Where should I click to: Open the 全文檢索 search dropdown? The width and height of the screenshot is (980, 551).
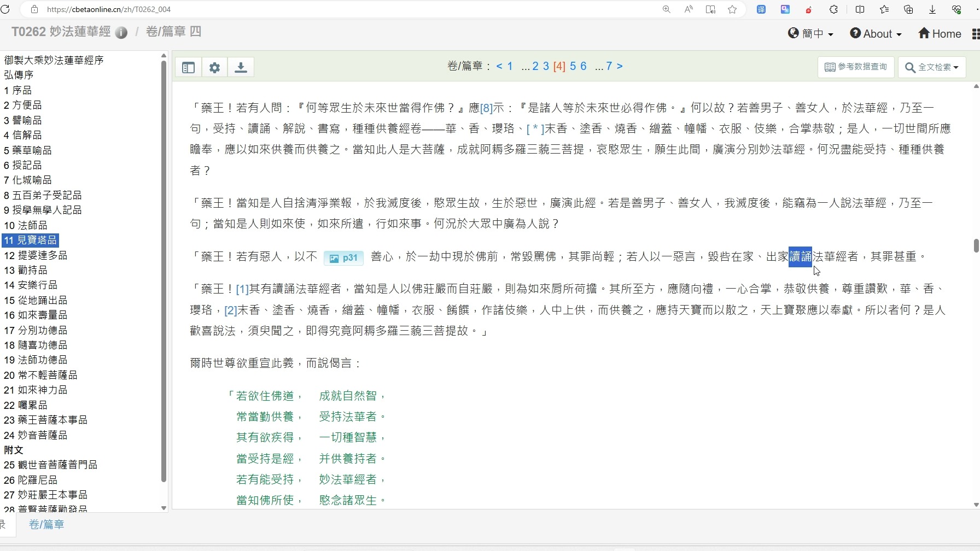pos(932,67)
